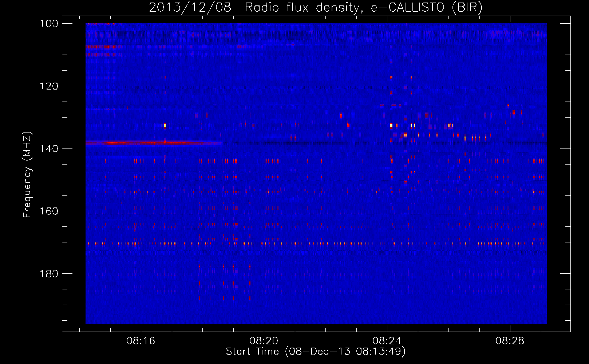
Task: Click the 08:28 time tick label
Action: [510, 341]
